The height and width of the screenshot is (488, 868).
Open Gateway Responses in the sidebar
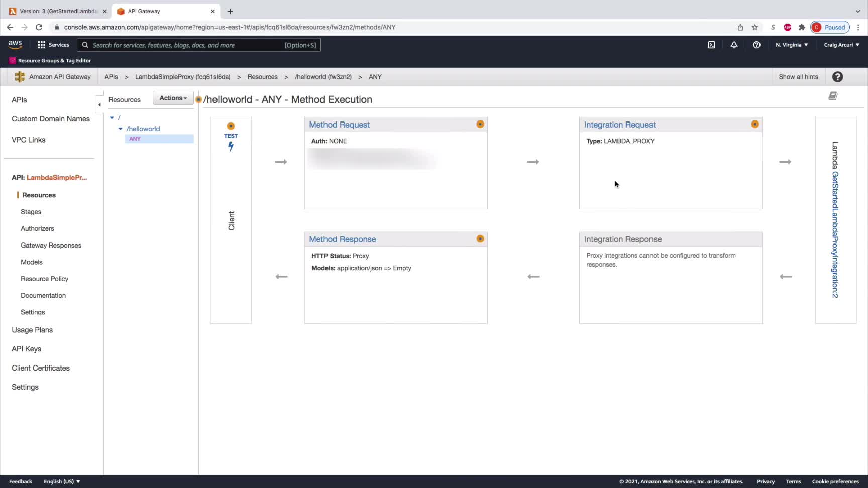tap(51, 245)
